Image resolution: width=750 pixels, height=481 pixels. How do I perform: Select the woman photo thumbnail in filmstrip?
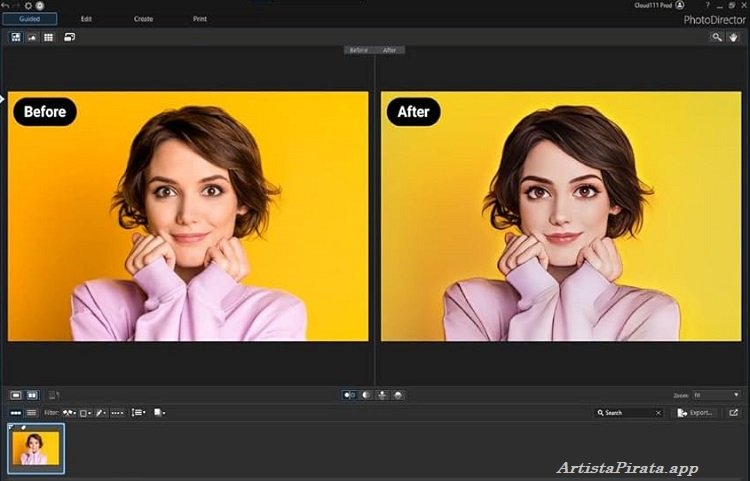(36, 447)
